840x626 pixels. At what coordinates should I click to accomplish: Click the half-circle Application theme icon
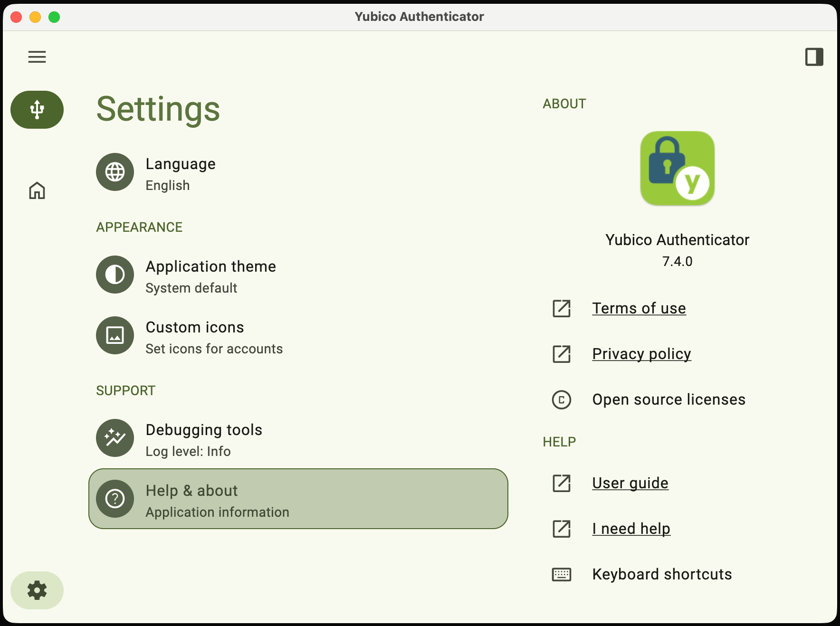(115, 275)
